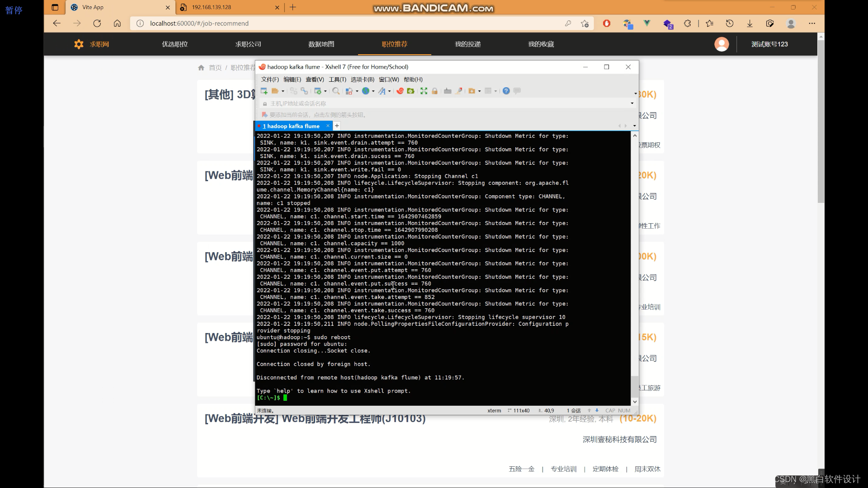Switch to the '192.168.139.128' browser tab
The height and width of the screenshot is (488, 868).
230,7
